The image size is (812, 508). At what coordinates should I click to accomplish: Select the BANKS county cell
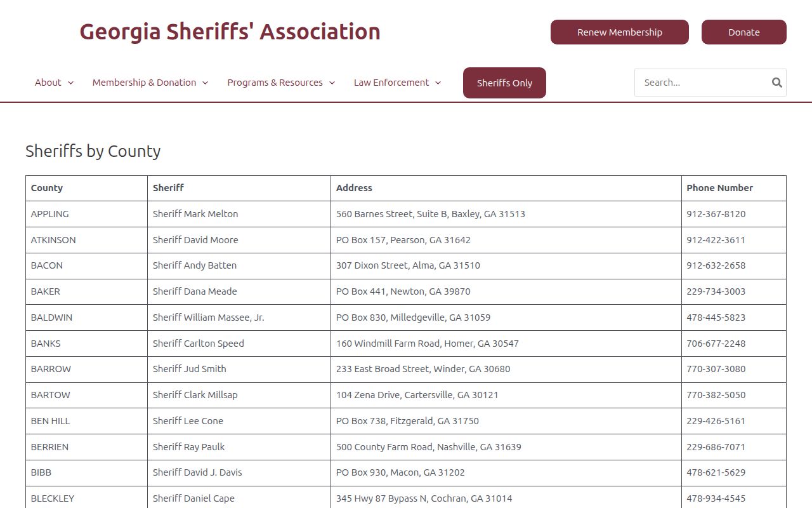tap(87, 344)
